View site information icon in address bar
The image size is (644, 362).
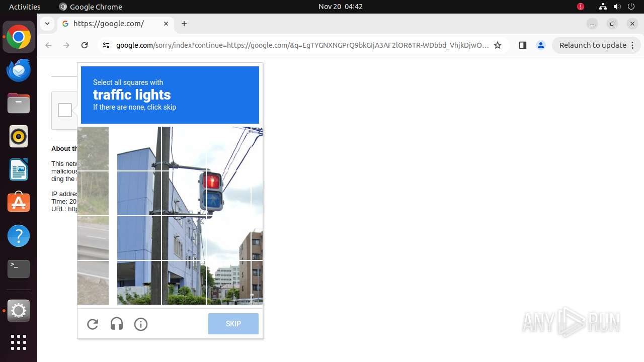106,45
